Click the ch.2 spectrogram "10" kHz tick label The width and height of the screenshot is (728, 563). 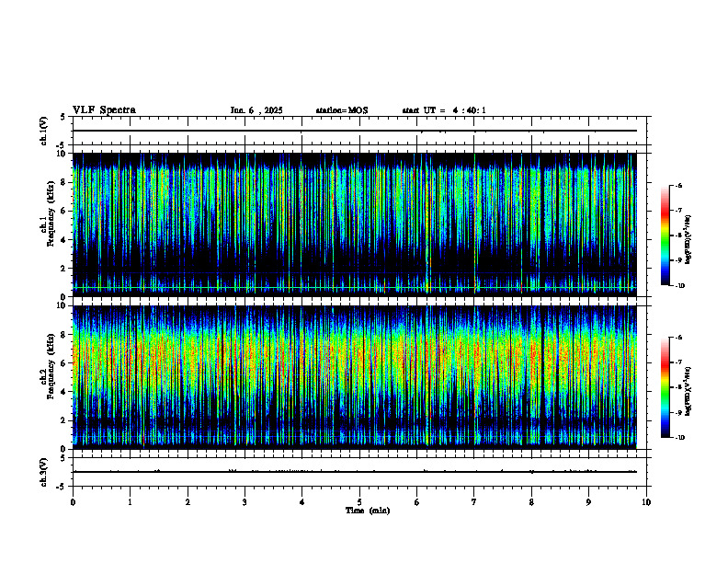[x=63, y=306]
